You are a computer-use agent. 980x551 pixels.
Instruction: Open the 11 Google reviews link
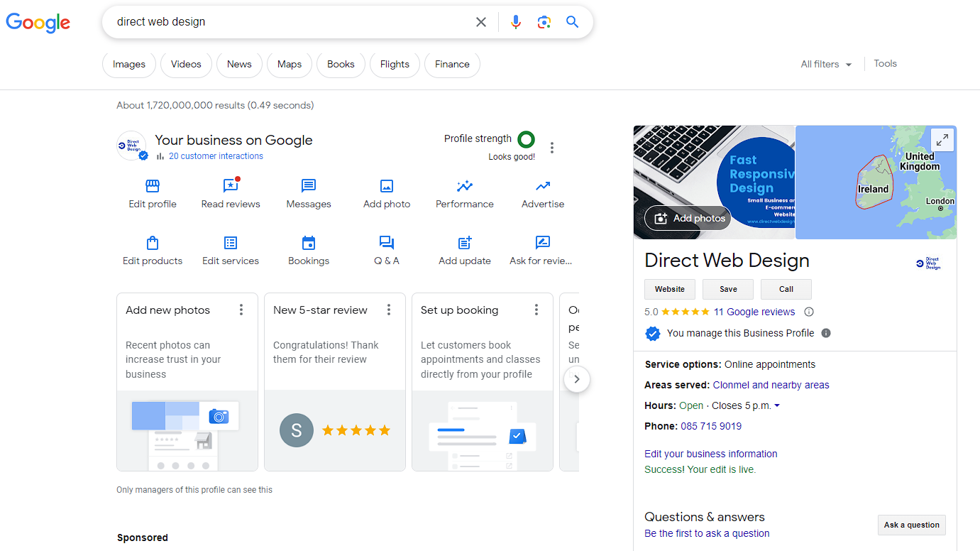point(754,312)
